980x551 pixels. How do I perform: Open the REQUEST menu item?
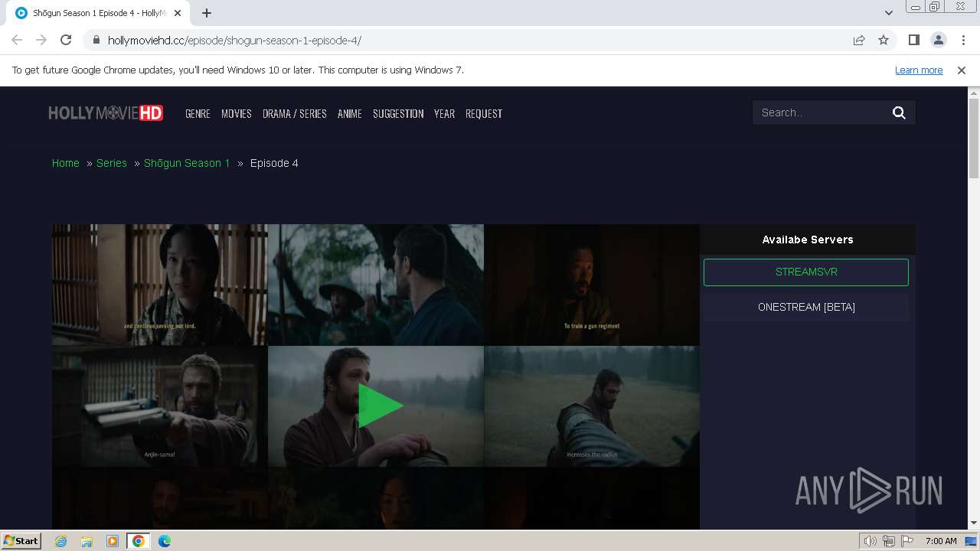[484, 113]
